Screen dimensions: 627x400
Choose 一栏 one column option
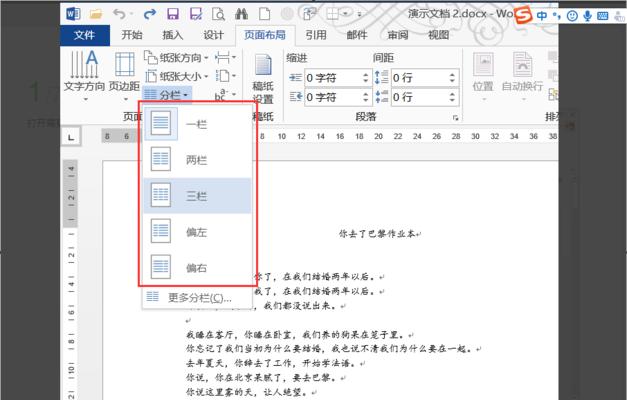198,124
